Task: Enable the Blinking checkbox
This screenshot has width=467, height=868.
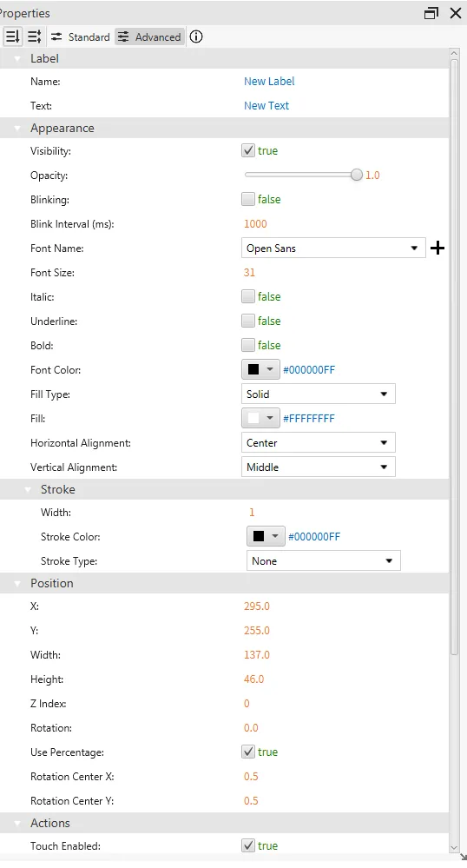Action: (x=248, y=199)
